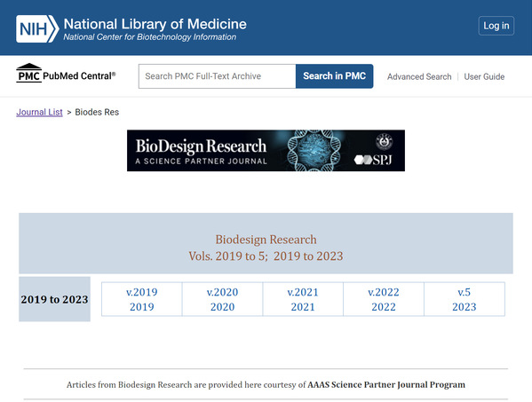This screenshot has width=532, height=402.
Task: Select the 2019 to 2023 range tab
Action: tap(55, 299)
